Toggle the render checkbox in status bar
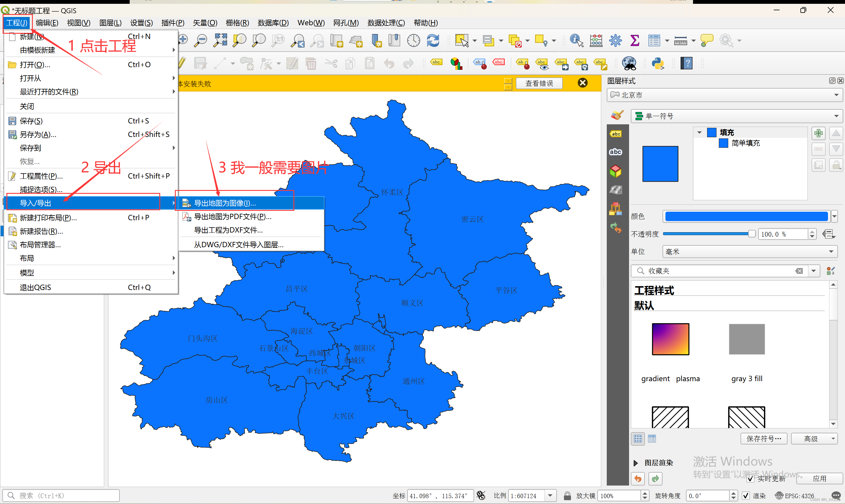The image size is (845, 504). coord(746,495)
